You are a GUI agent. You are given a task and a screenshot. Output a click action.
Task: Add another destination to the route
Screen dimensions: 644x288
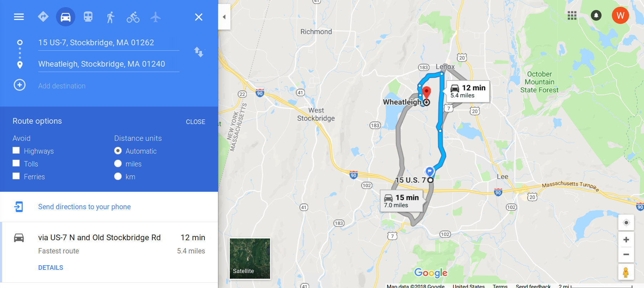pos(62,86)
